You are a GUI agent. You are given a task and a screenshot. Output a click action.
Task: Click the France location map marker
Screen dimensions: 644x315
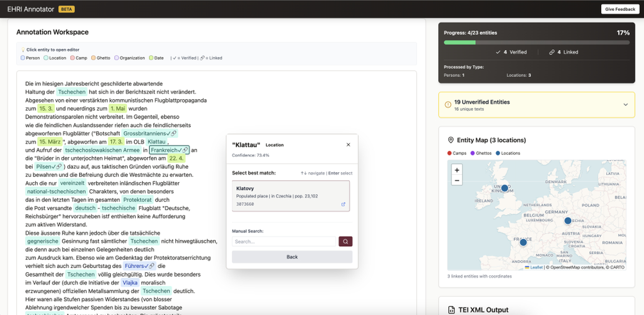pyautogui.click(x=523, y=242)
